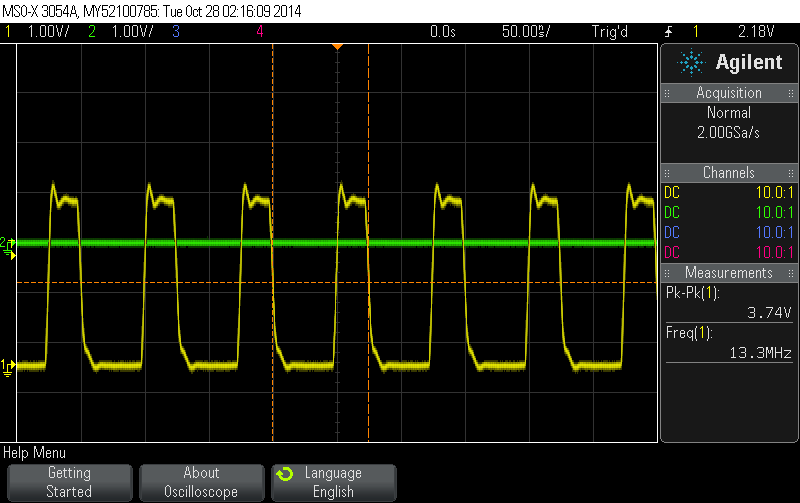Click the 0.0s delay readout
The width and height of the screenshot is (800, 503).
[x=443, y=32]
